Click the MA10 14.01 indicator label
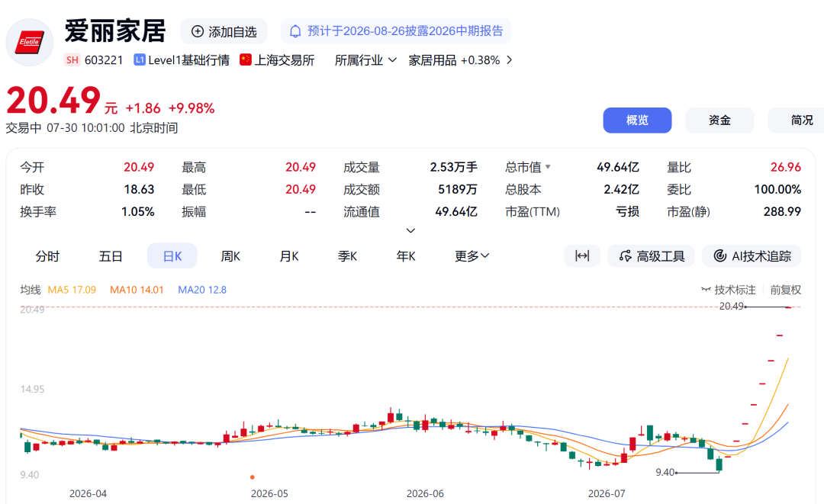The height and width of the screenshot is (504, 824). coord(137,290)
